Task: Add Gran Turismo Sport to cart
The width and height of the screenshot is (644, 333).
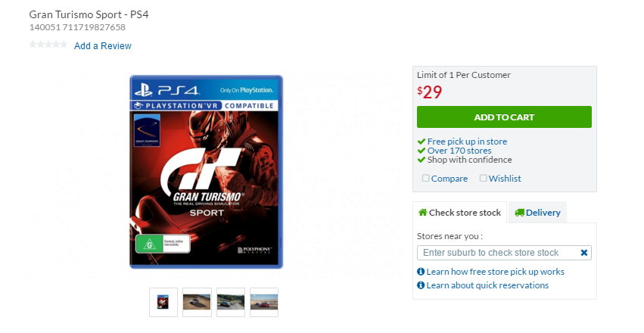Action: point(504,117)
